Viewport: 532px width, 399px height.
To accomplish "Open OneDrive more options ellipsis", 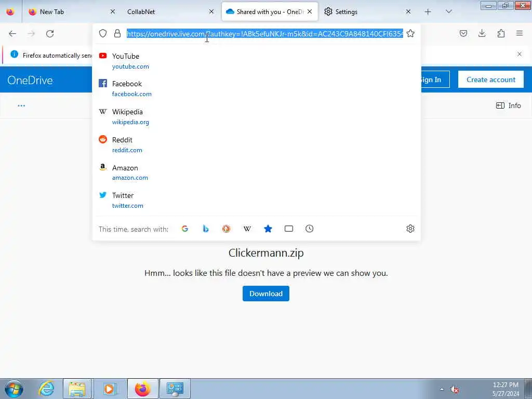I will pos(21,105).
